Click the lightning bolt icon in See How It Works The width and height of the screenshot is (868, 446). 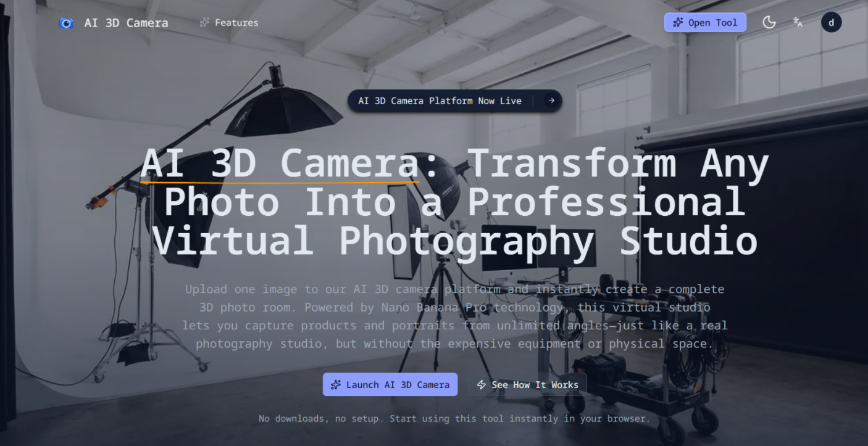482,385
